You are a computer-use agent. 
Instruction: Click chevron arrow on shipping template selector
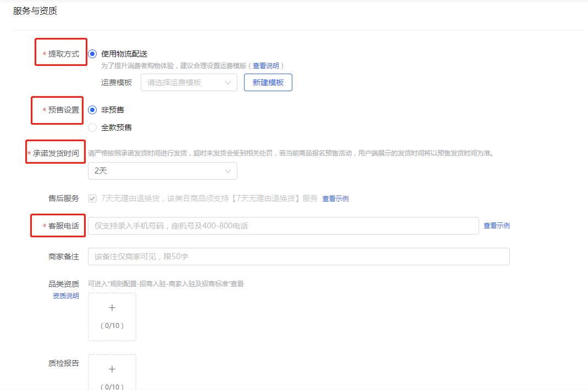tap(229, 82)
